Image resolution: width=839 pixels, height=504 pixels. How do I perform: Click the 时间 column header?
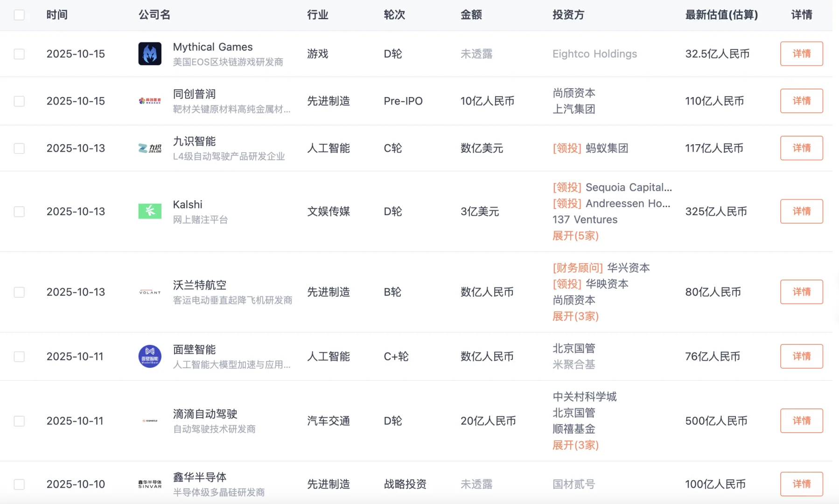click(x=57, y=15)
